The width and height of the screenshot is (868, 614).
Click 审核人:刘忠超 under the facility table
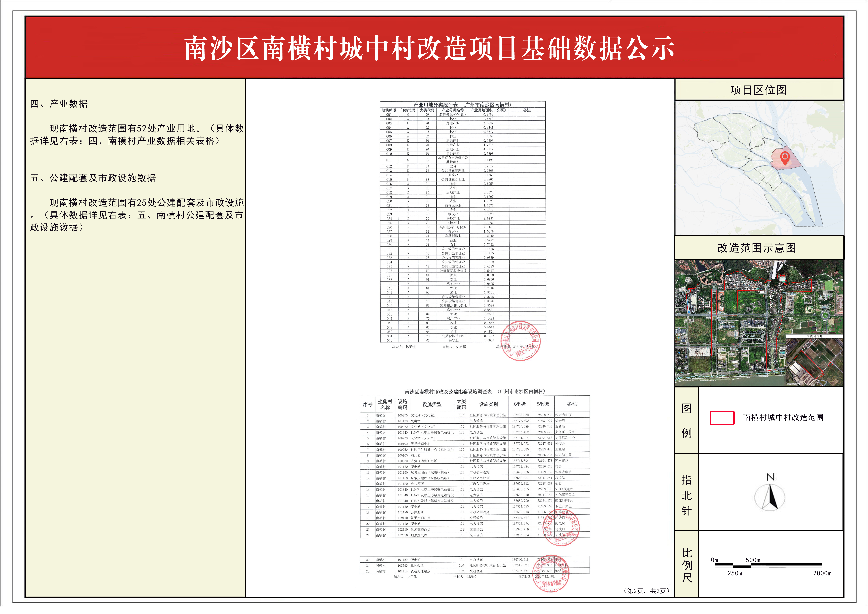465,577
